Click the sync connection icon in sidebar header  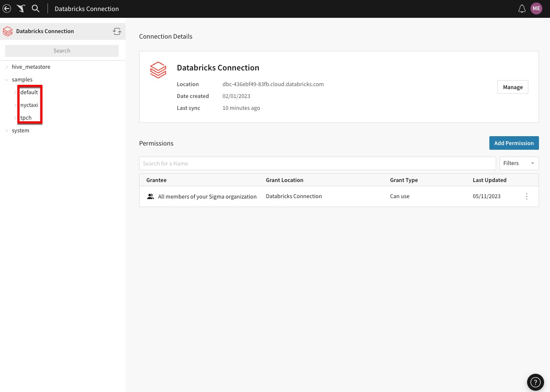coord(117,31)
